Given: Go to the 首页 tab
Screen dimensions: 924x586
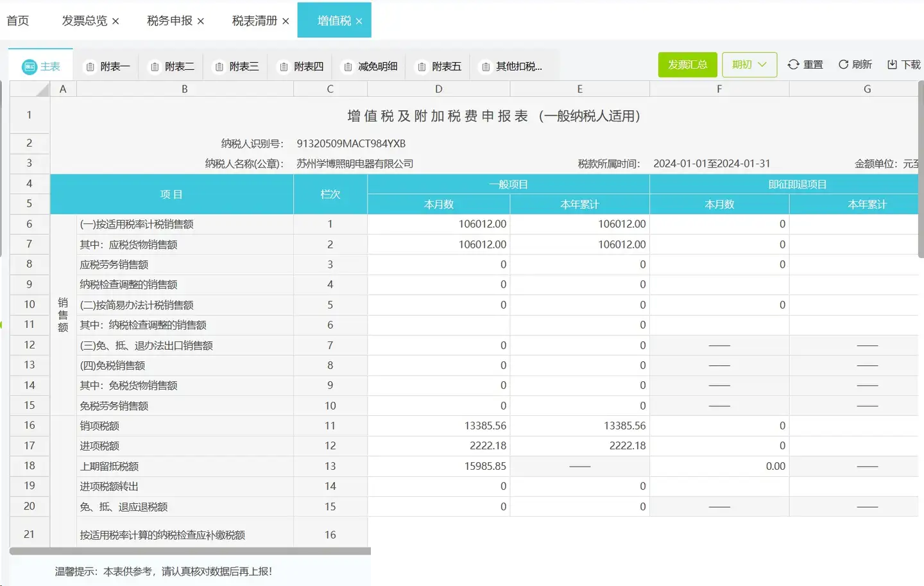Looking at the screenshot, I should [18, 21].
